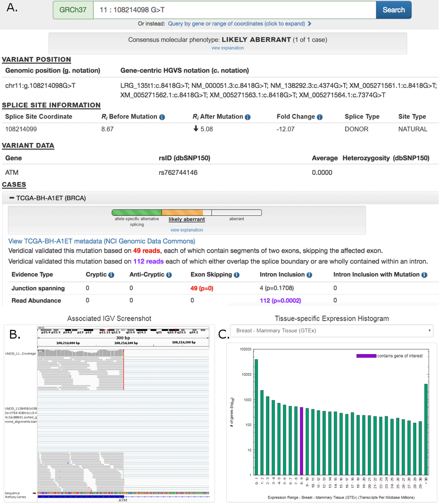Click the tallest 0-1 histogram bar
The width and height of the screenshot is (439, 504).
tap(256, 417)
